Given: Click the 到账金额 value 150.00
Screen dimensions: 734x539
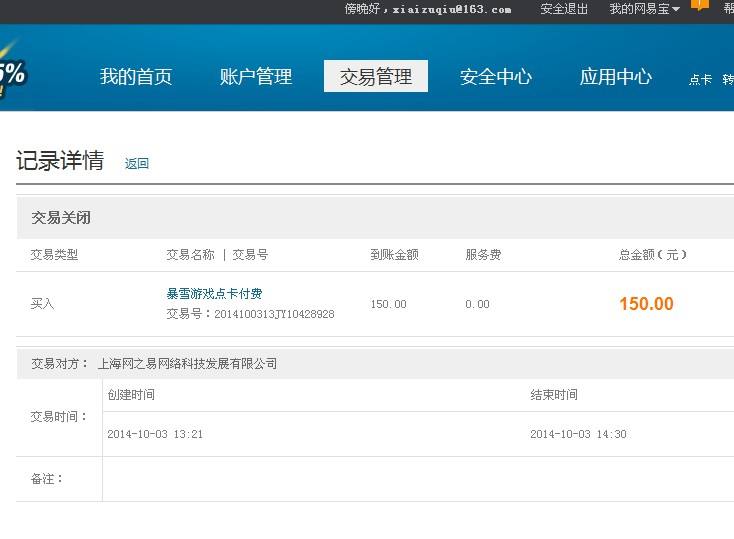Looking at the screenshot, I should coord(389,304).
